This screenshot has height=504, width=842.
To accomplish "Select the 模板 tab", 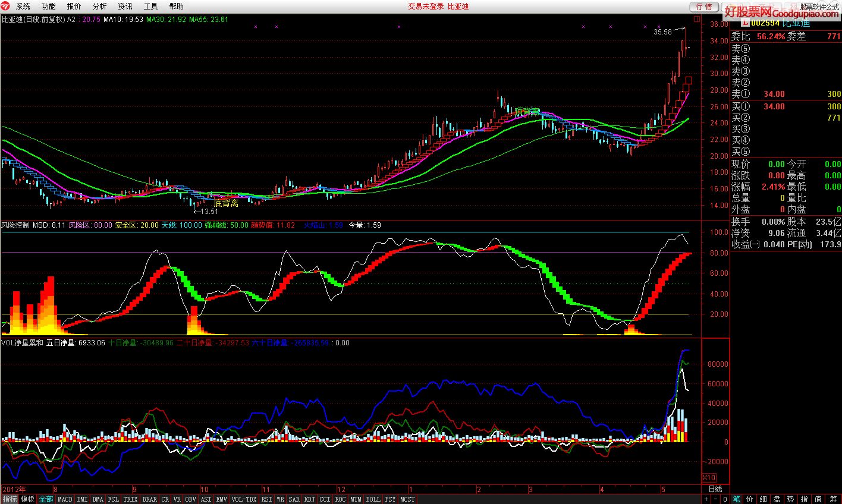I will (x=27, y=499).
